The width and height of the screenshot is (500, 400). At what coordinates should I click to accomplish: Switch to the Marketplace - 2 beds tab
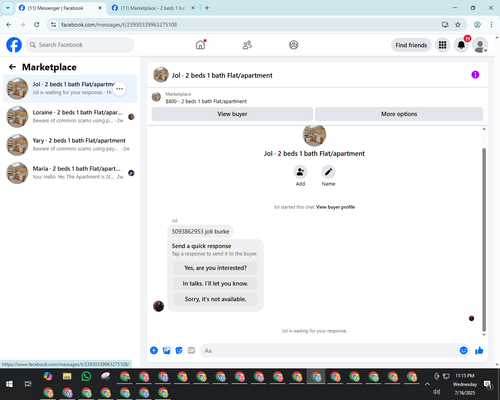point(153,8)
